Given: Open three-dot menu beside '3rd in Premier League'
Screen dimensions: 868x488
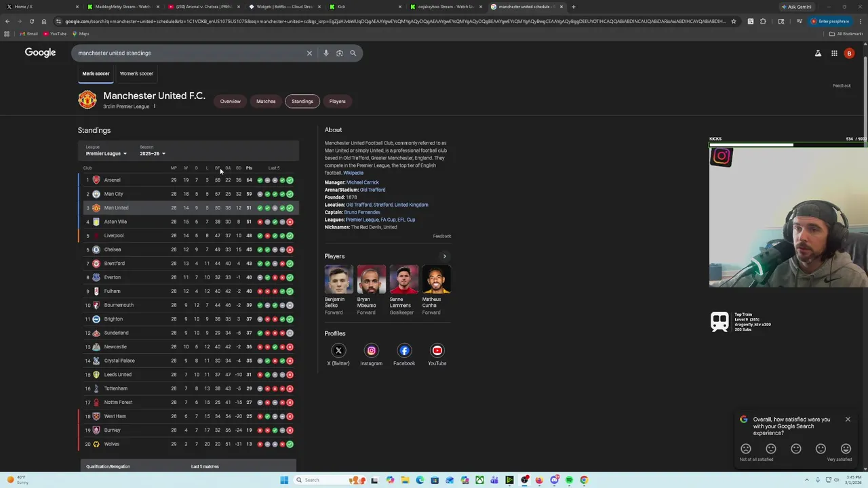Looking at the screenshot, I should 155,106.
